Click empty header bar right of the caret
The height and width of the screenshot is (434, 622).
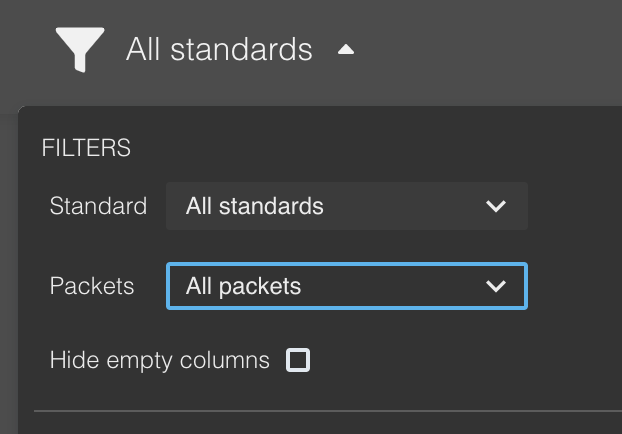point(488,50)
